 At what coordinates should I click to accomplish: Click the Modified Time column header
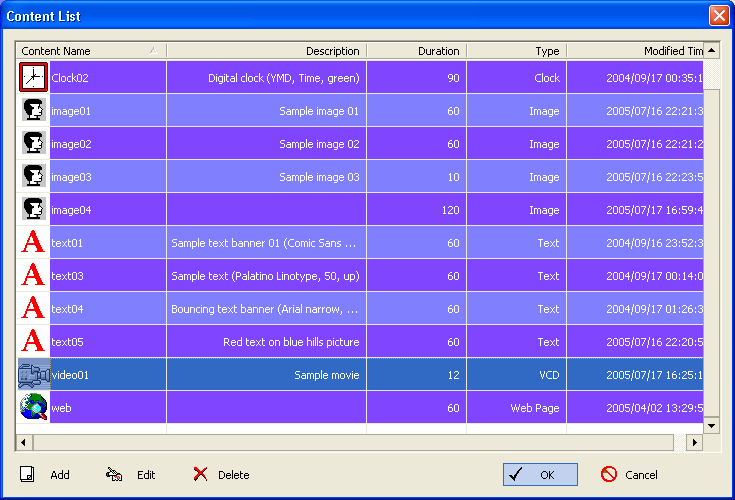(635, 51)
